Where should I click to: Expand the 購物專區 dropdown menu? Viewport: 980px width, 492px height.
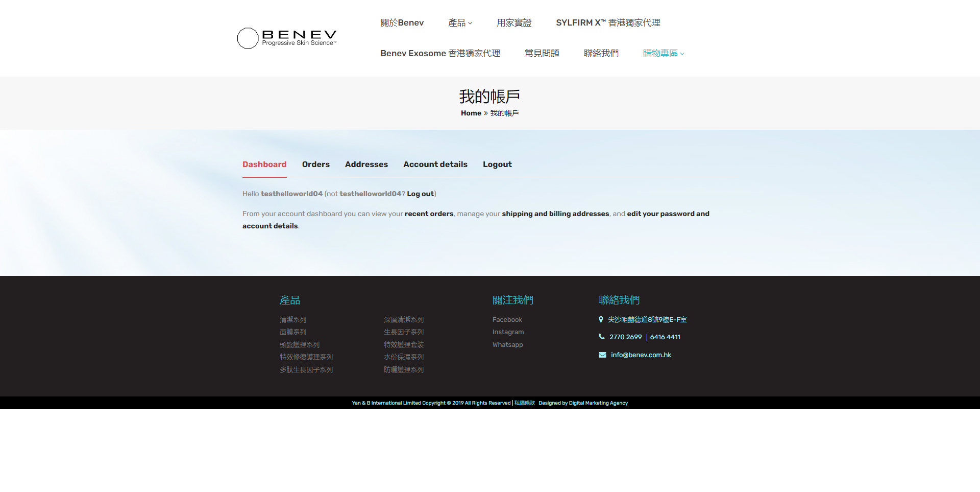[663, 54]
